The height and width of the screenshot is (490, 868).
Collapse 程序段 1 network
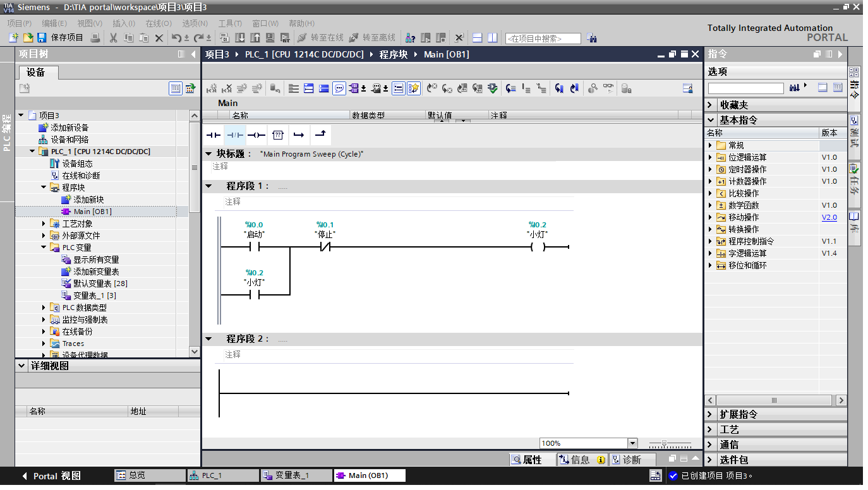(x=209, y=186)
